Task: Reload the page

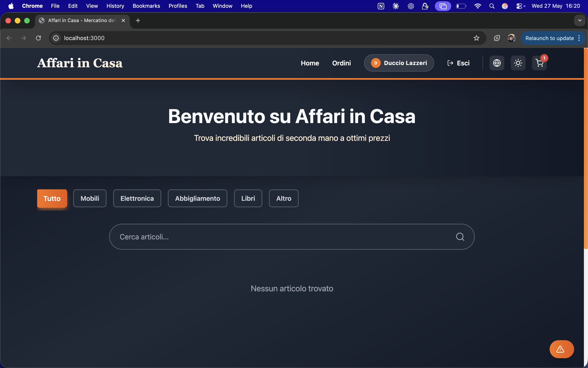Action: pos(38,38)
